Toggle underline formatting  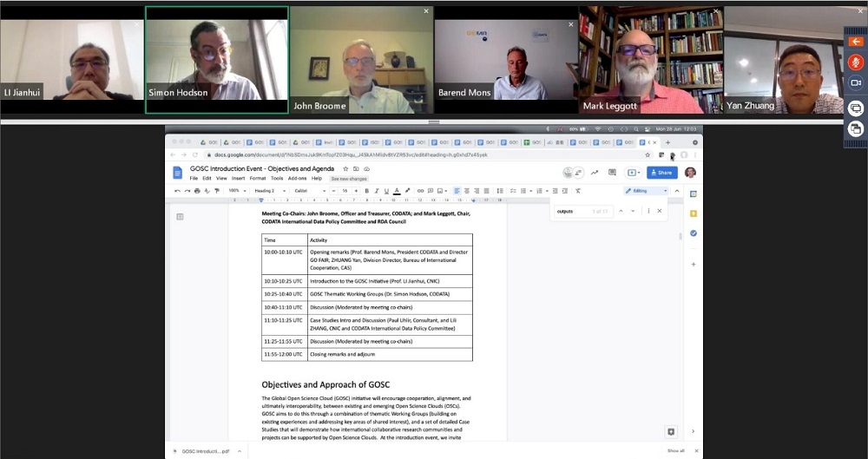point(386,191)
